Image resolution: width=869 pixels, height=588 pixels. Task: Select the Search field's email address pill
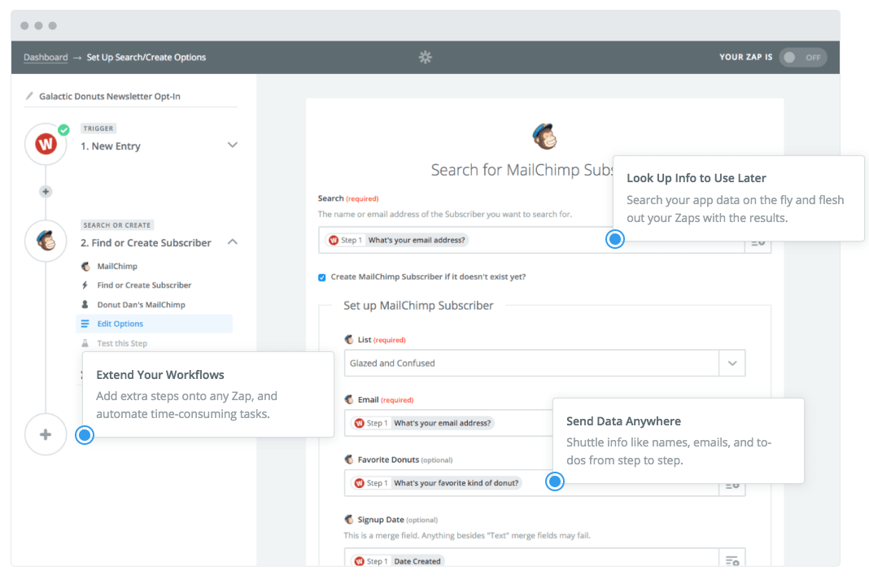point(397,240)
